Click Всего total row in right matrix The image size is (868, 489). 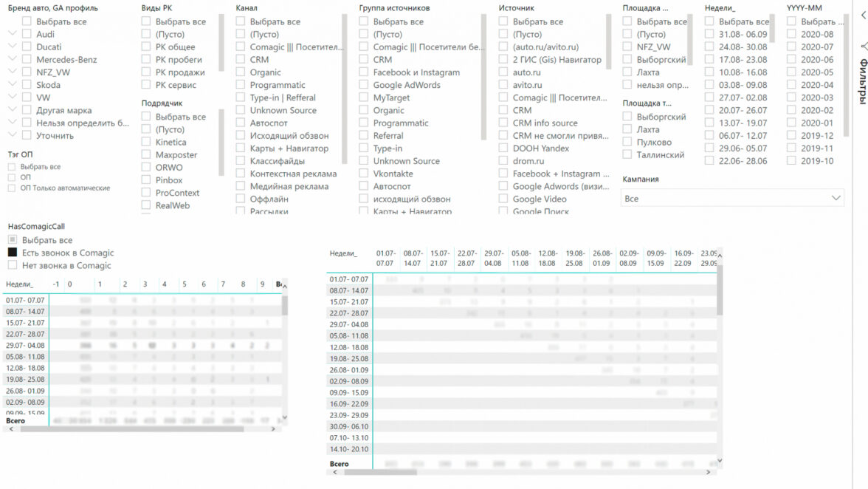coord(339,464)
